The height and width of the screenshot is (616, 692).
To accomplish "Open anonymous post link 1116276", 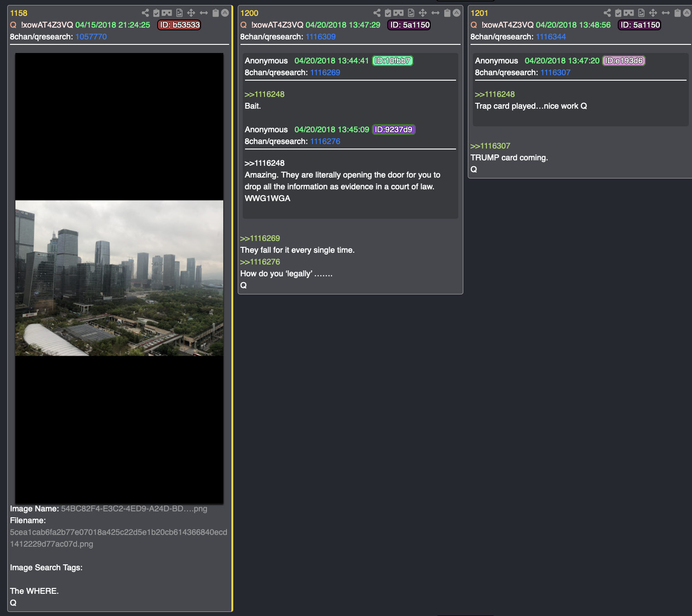I will tap(325, 141).
